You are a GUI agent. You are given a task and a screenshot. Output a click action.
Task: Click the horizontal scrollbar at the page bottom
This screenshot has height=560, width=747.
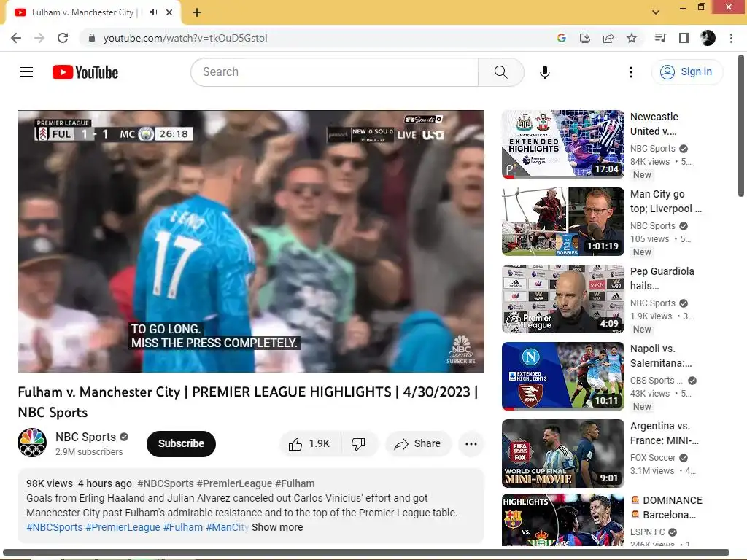[x=366, y=553]
